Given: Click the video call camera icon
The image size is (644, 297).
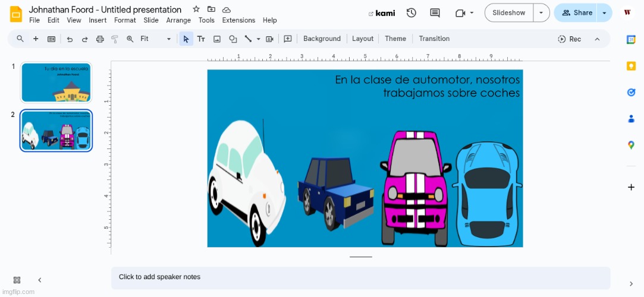Looking at the screenshot, I should point(460,13).
